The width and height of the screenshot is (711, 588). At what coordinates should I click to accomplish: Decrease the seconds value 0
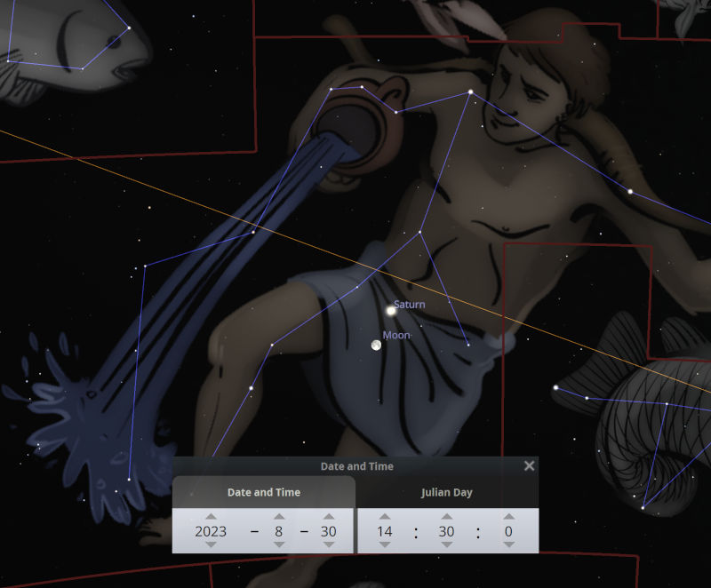click(x=508, y=545)
